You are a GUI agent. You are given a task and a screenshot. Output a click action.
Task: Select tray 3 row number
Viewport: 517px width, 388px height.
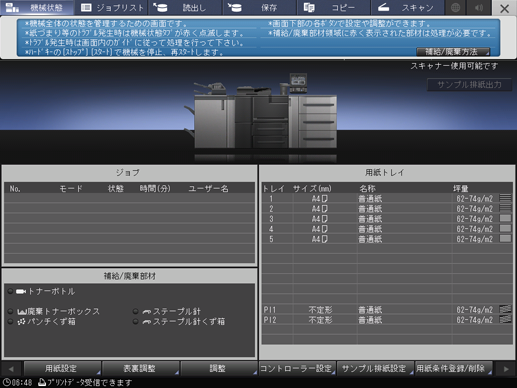[271, 219]
